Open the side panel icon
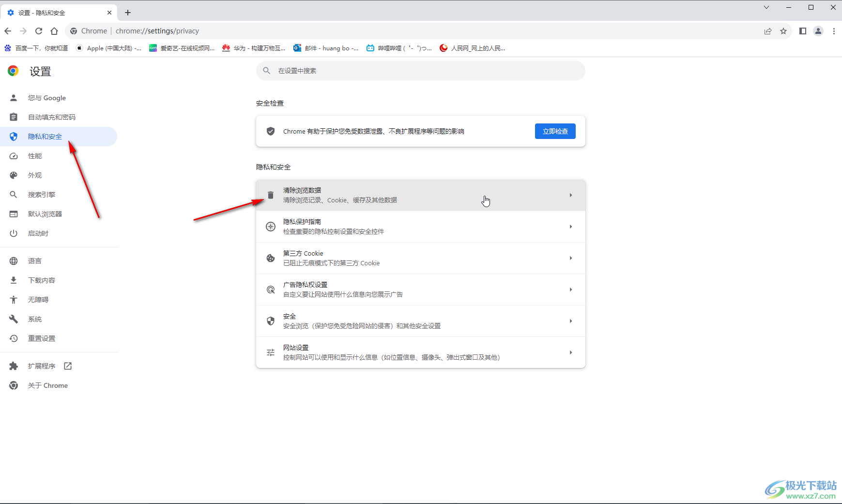This screenshot has width=842, height=504. 803,31
